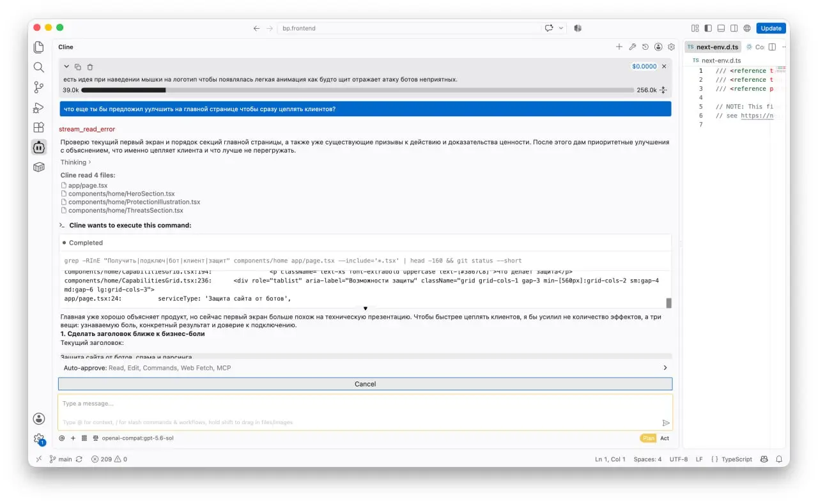Open the Manage gear with notification badge
The image size is (818, 504).
(39, 439)
